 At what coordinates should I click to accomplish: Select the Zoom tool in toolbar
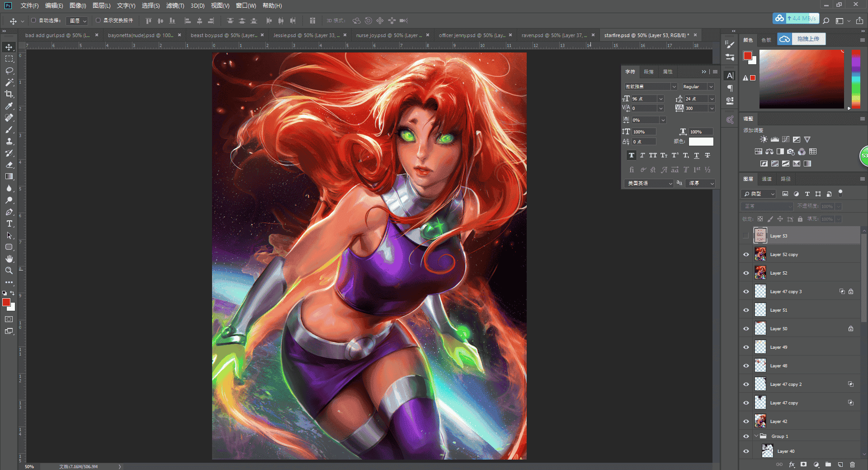coord(9,271)
